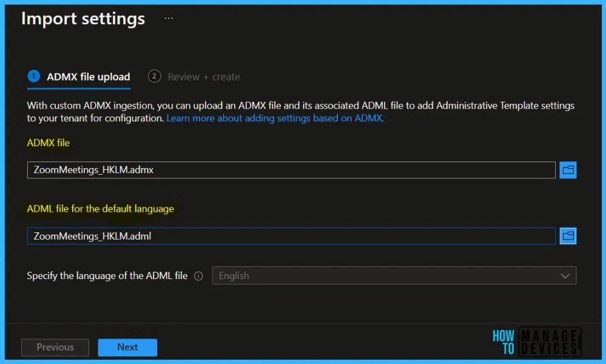Open the English language combo box

[388, 276]
